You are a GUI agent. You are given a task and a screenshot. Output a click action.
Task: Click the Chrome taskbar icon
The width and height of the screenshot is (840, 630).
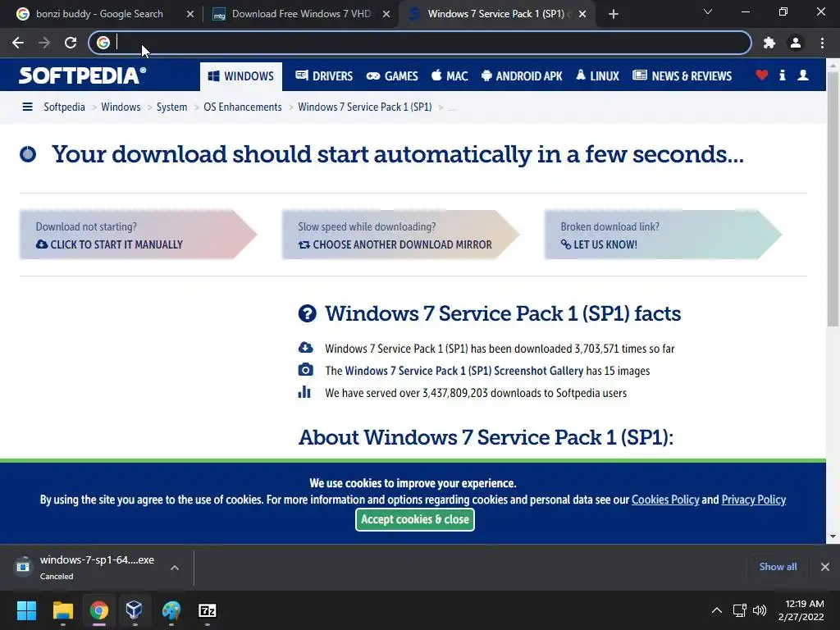(99, 610)
